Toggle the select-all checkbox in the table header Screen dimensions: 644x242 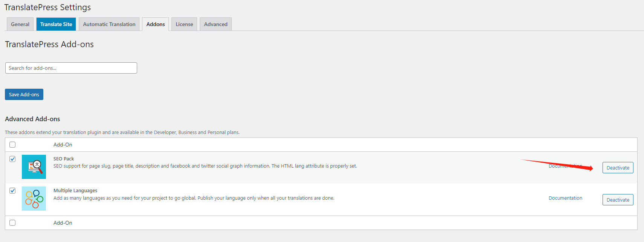click(x=12, y=145)
